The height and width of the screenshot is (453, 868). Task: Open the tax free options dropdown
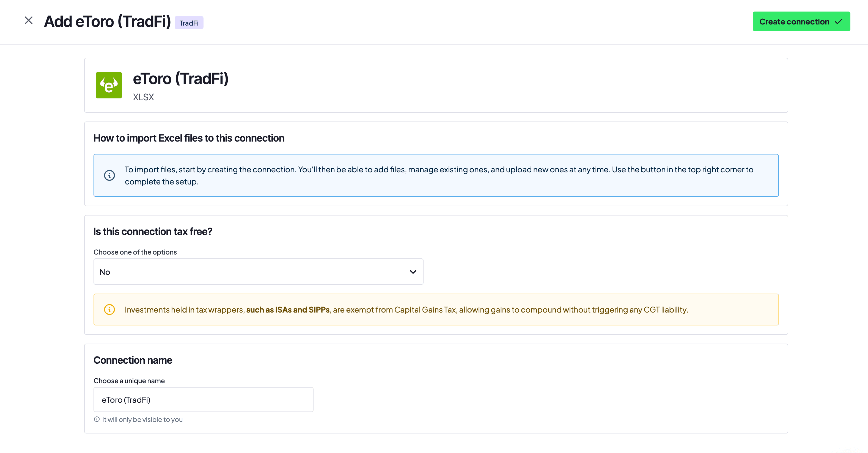(259, 272)
